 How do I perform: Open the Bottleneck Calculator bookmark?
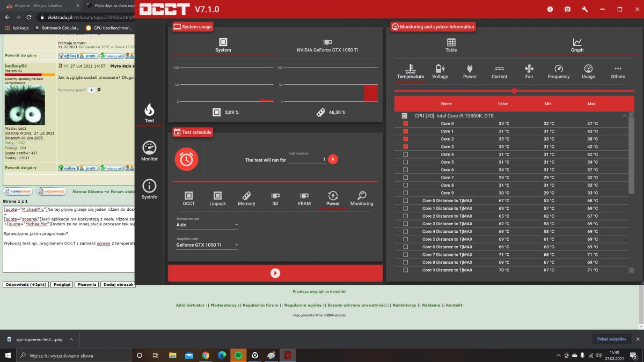pos(56,28)
